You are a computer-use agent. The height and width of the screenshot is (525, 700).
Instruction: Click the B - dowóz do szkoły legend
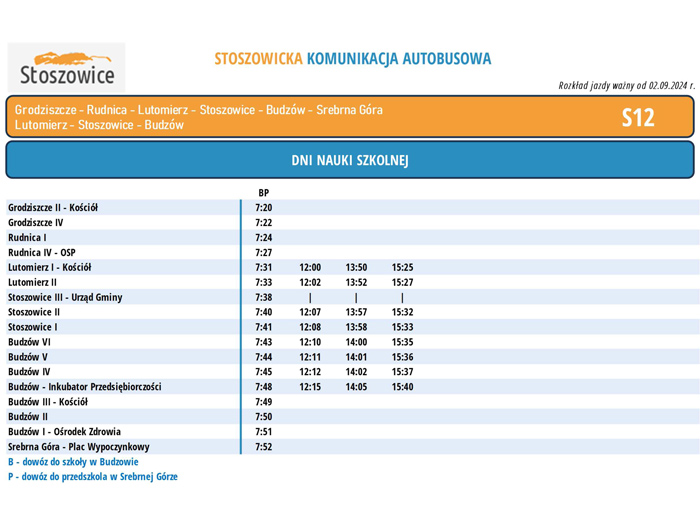coord(73,462)
